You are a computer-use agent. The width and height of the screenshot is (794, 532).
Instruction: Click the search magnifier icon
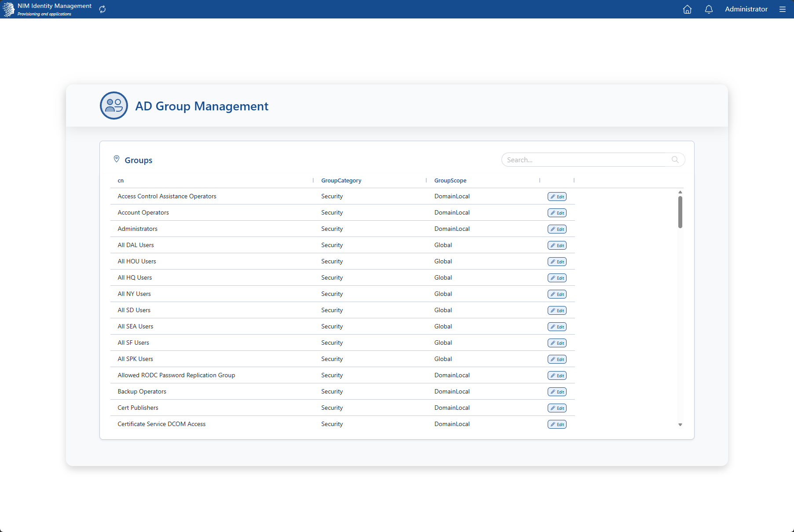(675, 160)
